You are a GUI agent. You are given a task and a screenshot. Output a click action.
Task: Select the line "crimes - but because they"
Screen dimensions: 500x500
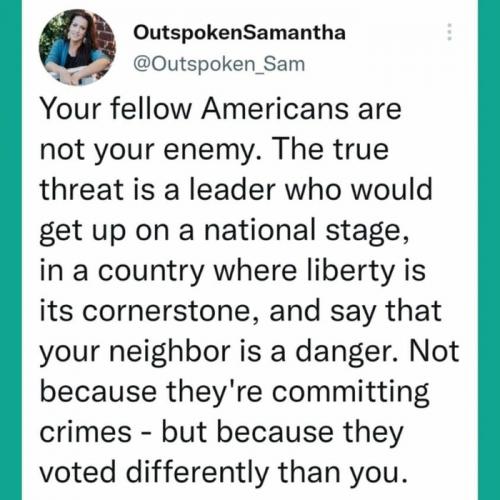tap(222, 433)
